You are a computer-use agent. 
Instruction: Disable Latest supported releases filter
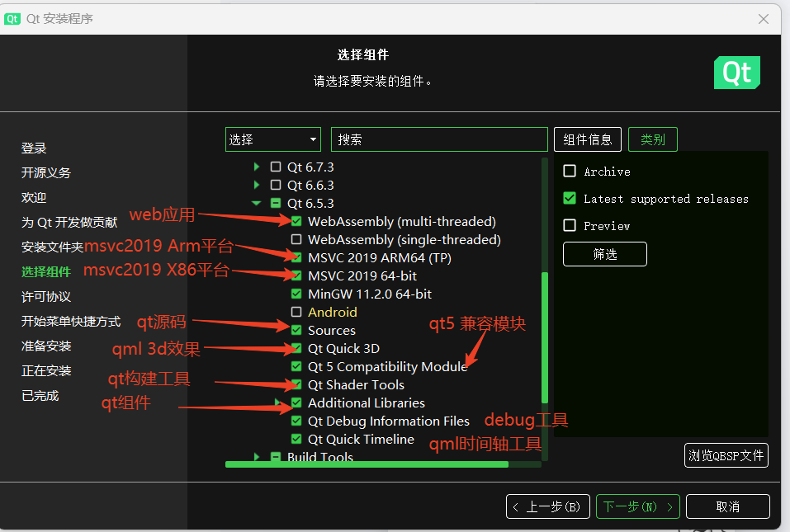point(570,198)
